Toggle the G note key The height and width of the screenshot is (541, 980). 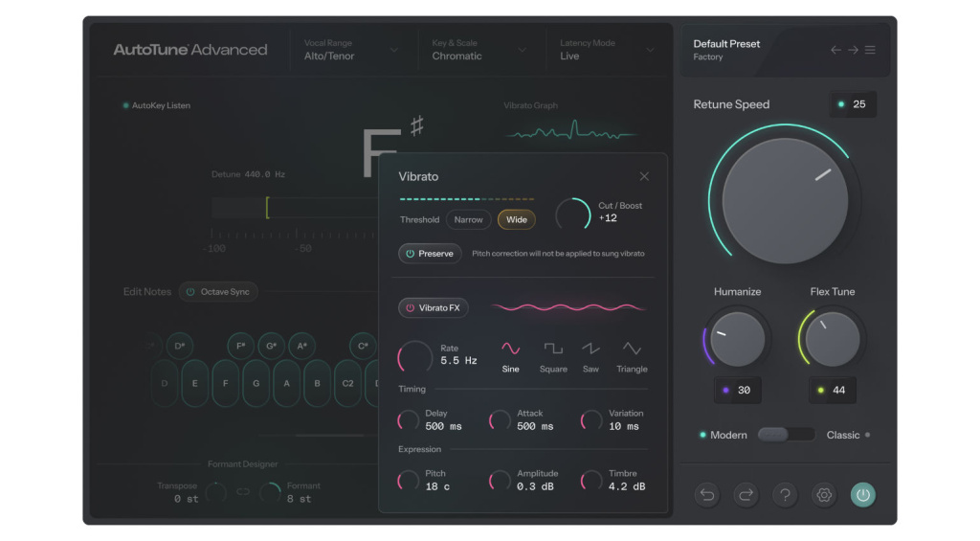click(256, 383)
